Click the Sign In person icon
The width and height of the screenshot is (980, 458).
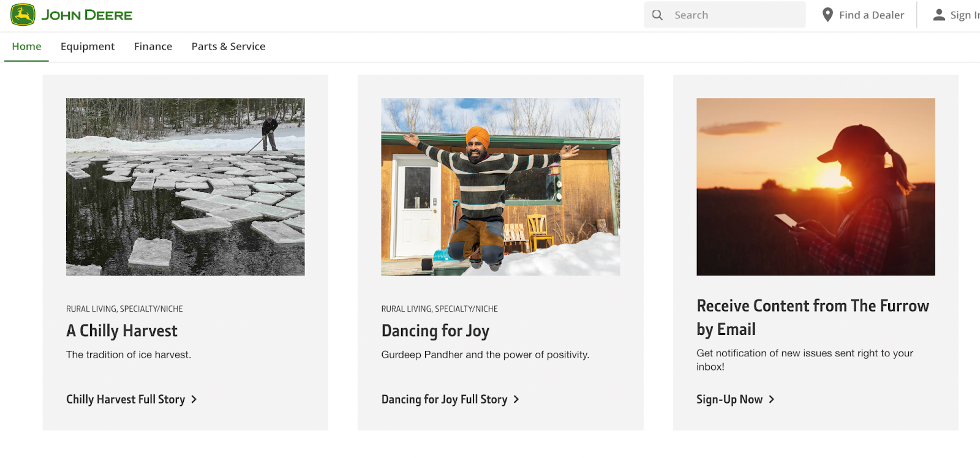pyautogui.click(x=938, y=15)
